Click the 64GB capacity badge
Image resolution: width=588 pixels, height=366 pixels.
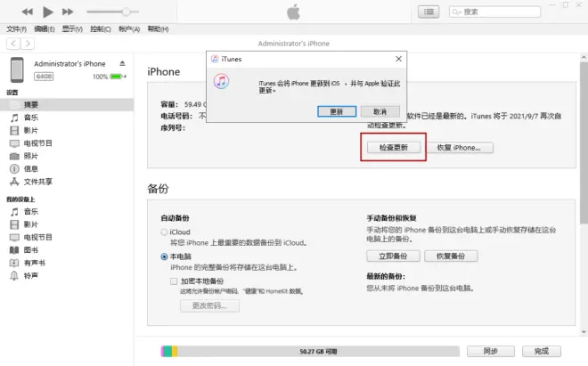point(44,77)
